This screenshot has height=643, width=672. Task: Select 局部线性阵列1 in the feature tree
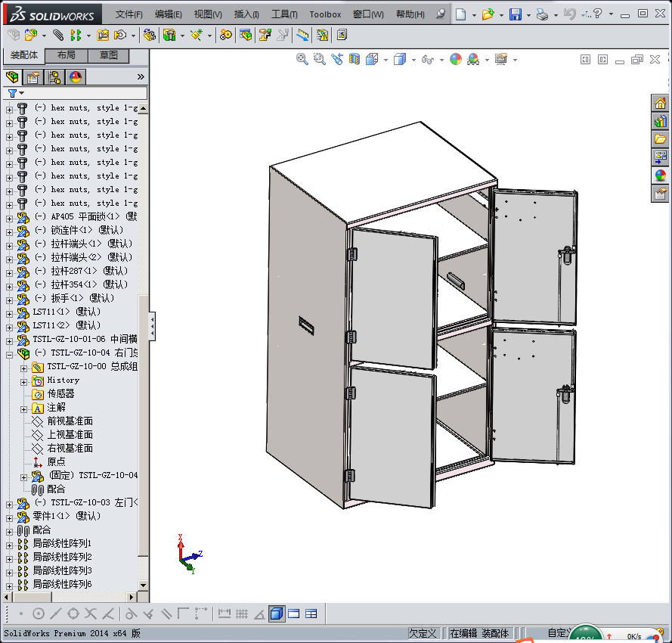point(62,544)
